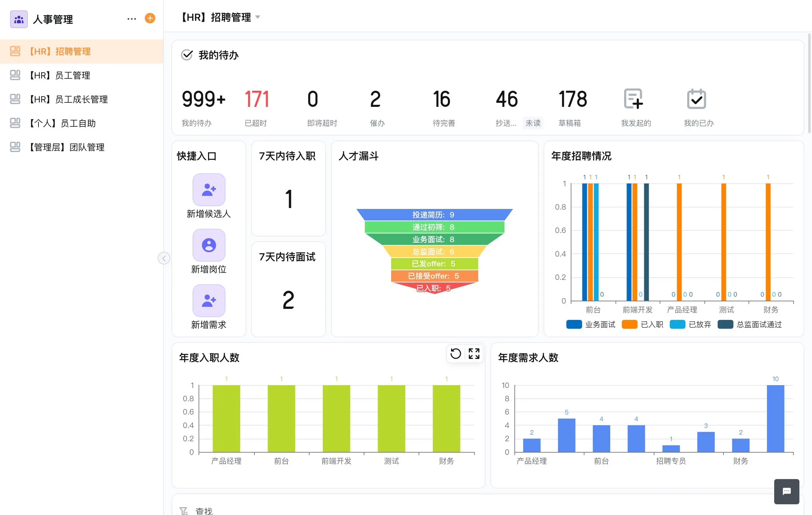Click the 未读 unread tag
This screenshot has height=515, width=812.
pos(533,123)
